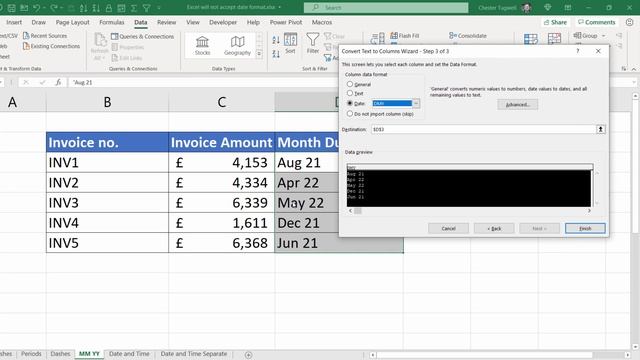Click the funnel icon in the quick access toolbar
Screen dimensions: 640x360
pyautogui.click(x=147, y=8)
